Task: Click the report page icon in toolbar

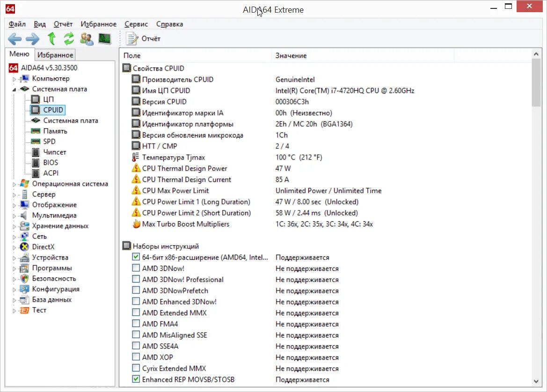Action: (x=132, y=38)
